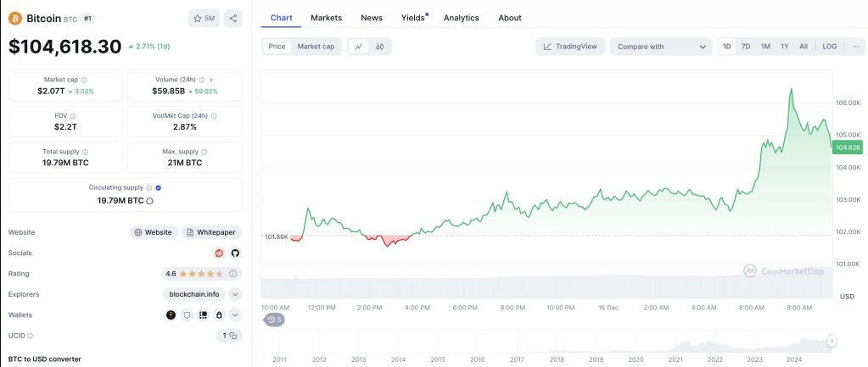868x367 pixels.
Task: Select the 7D time range
Action: [x=746, y=47]
